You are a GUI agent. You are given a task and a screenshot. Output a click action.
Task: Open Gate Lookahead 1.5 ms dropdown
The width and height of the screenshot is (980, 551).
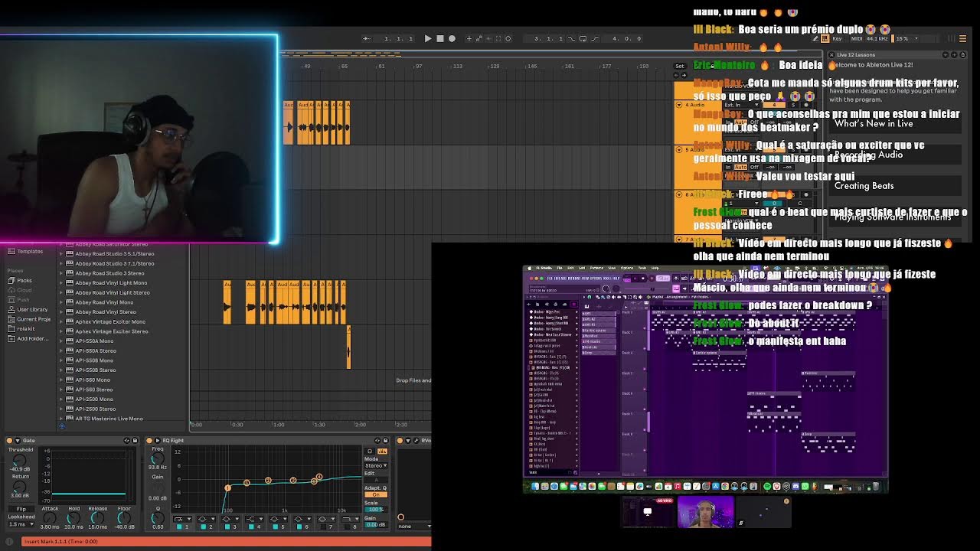[21, 524]
